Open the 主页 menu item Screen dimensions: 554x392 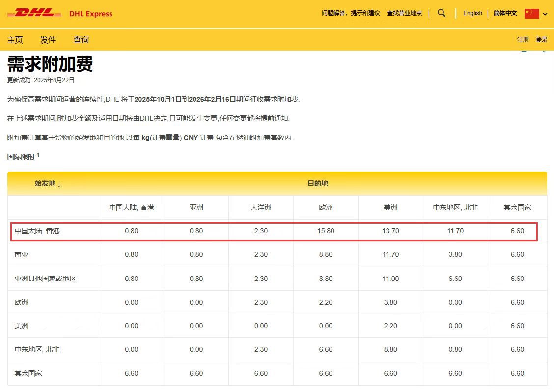15,40
